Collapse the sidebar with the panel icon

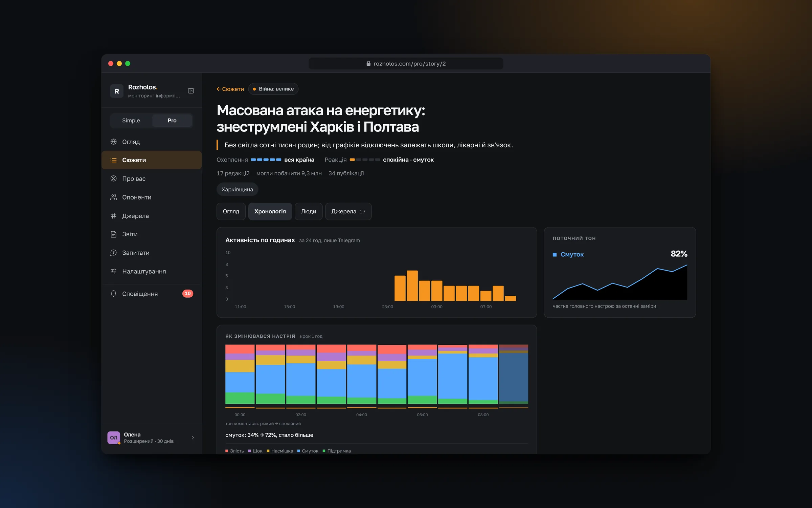click(x=191, y=91)
